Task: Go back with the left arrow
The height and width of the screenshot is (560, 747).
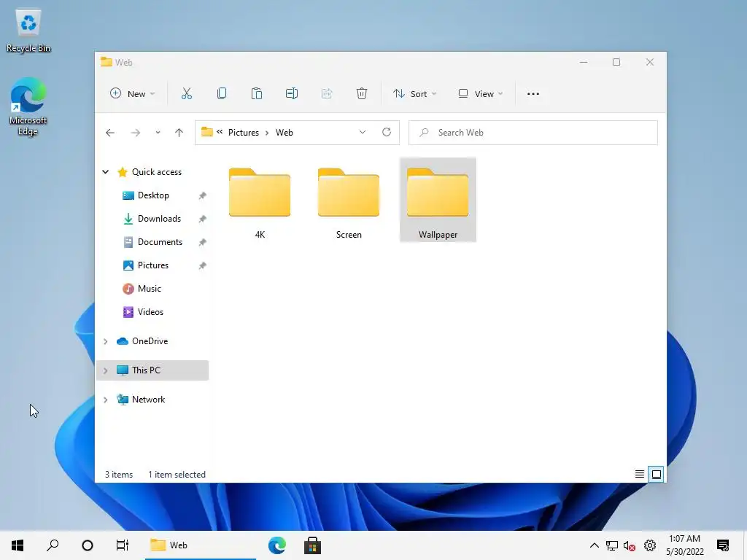Action: click(110, 133)
